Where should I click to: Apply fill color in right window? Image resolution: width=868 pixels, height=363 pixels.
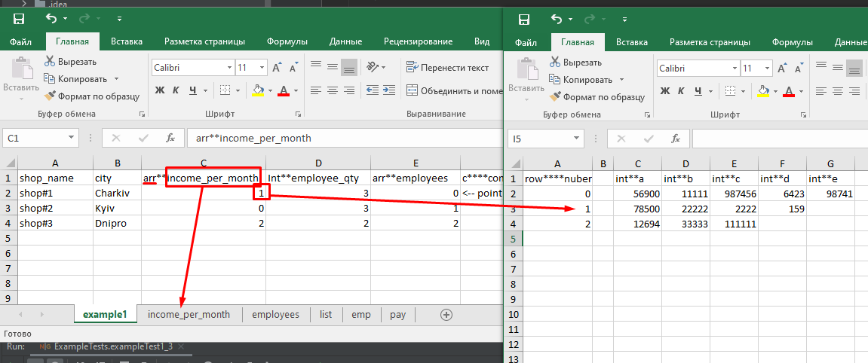coord(763,90)
